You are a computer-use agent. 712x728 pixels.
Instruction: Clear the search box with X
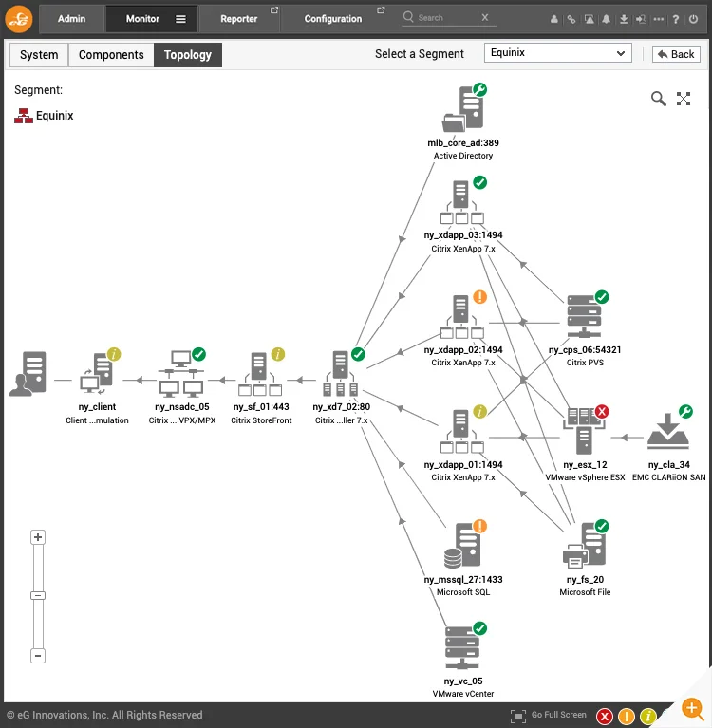[485, 17]
